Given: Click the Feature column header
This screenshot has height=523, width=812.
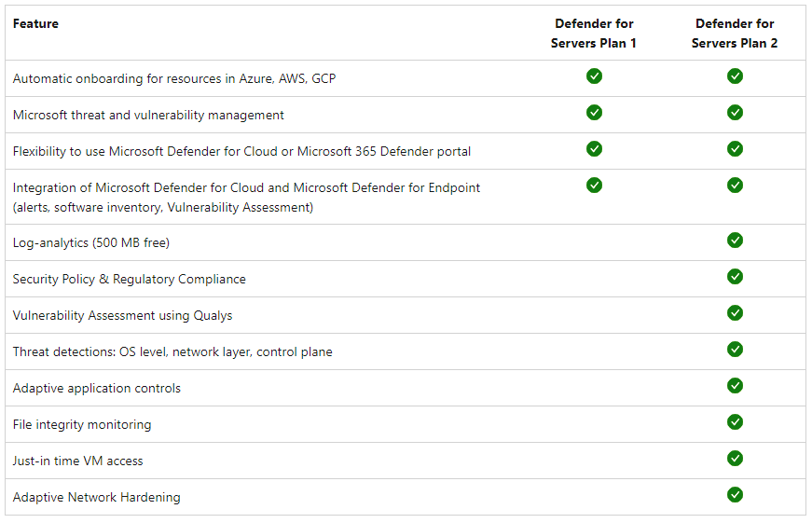Looking at the screenshot, I should 35,24.
